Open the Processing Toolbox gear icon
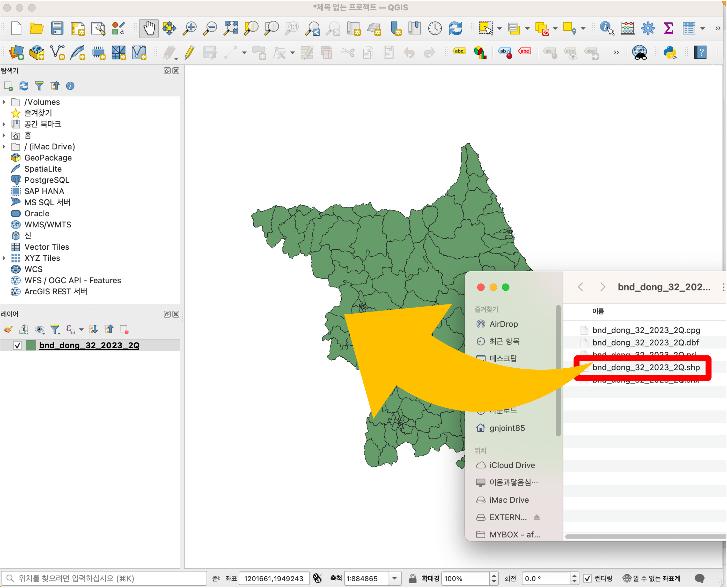Screen dimensions: 727x588 (x=648, y=28)
